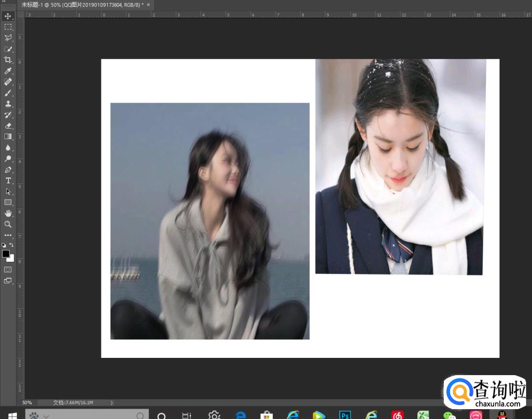Select the Move tool
This screenshot has height=419, width=532.
8,16
